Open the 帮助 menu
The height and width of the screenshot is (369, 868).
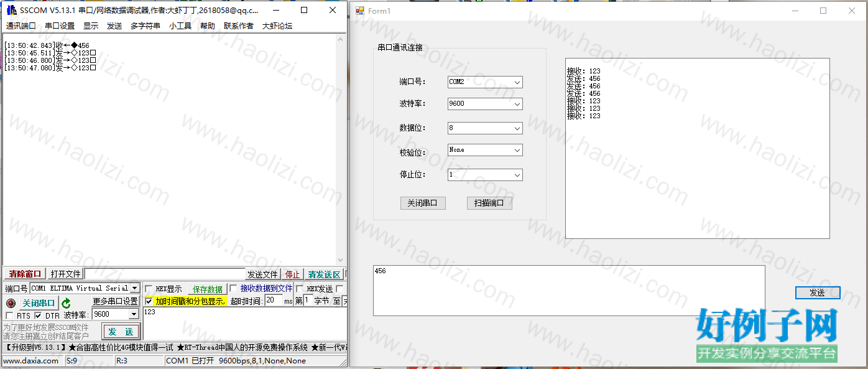208,26
